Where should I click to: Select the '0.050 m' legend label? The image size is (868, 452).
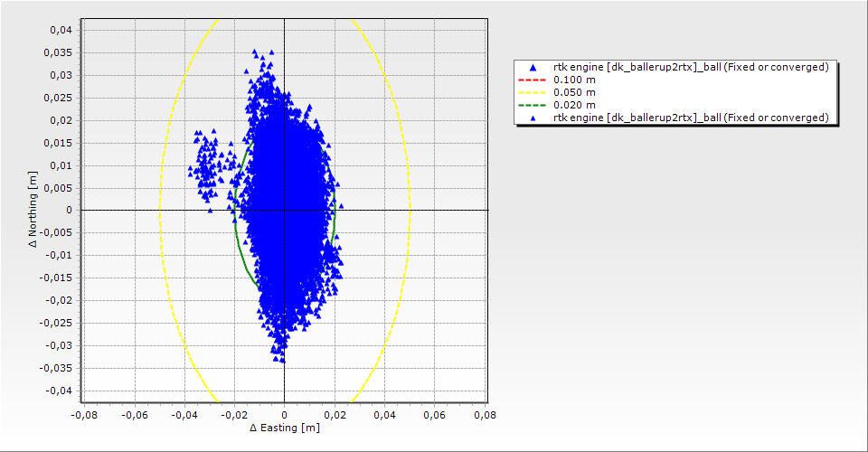575,92
